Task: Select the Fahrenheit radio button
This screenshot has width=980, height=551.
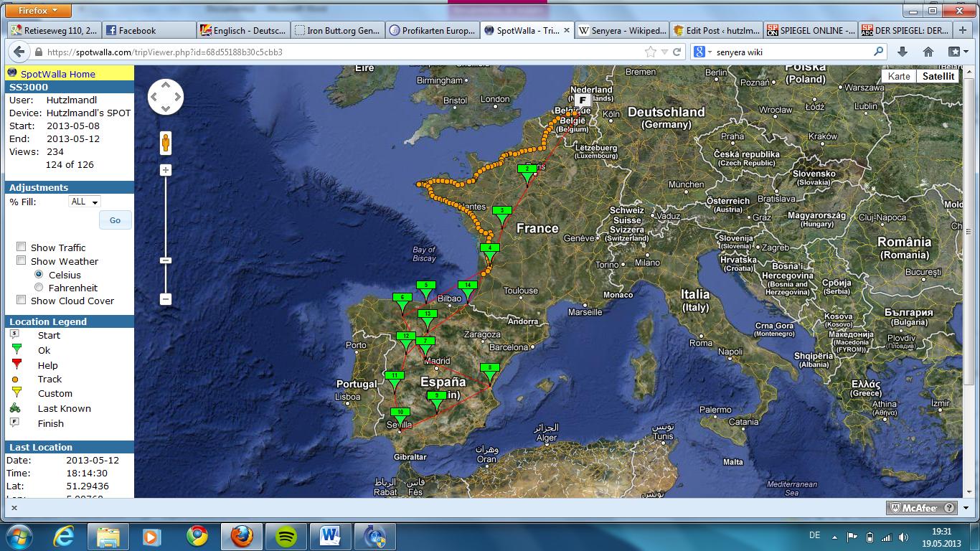Action: tap(39, 288)
